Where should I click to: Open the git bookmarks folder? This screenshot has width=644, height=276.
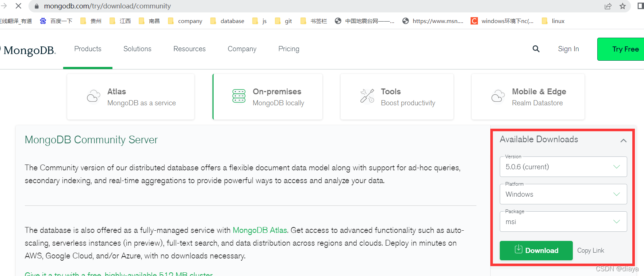283,21
